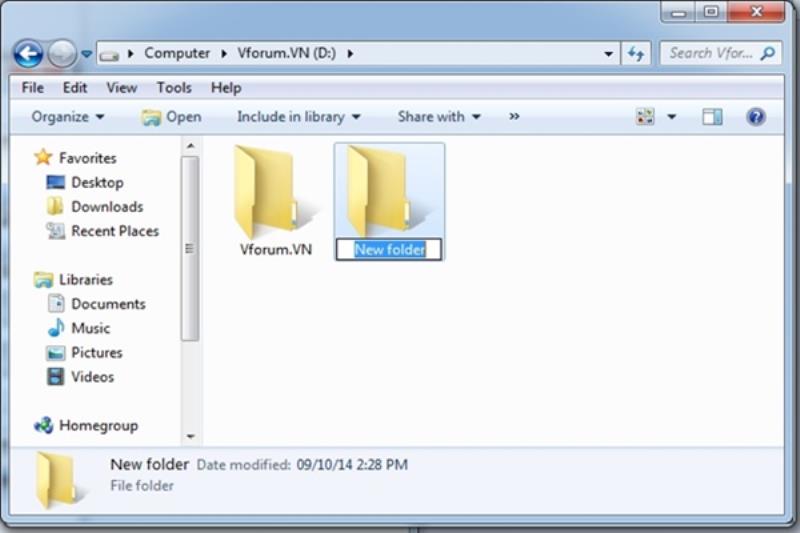
Task: Open the Videos library
Action: coord(92,377)
